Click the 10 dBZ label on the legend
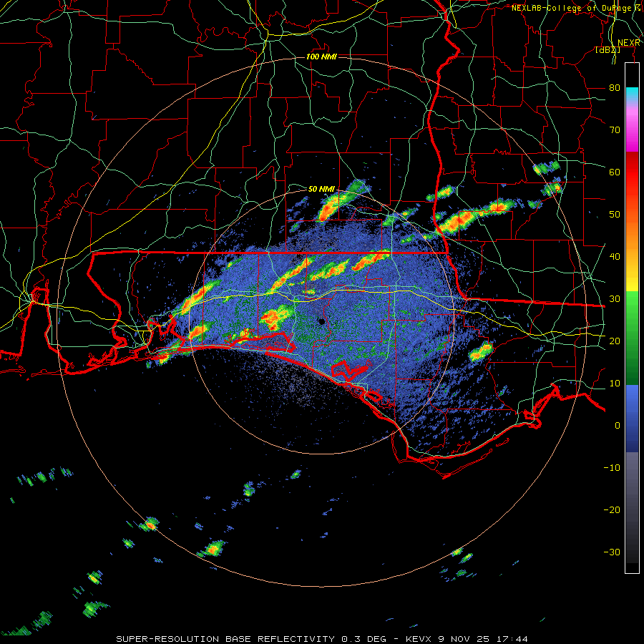 pyautogui.click(x=615, y=384)
